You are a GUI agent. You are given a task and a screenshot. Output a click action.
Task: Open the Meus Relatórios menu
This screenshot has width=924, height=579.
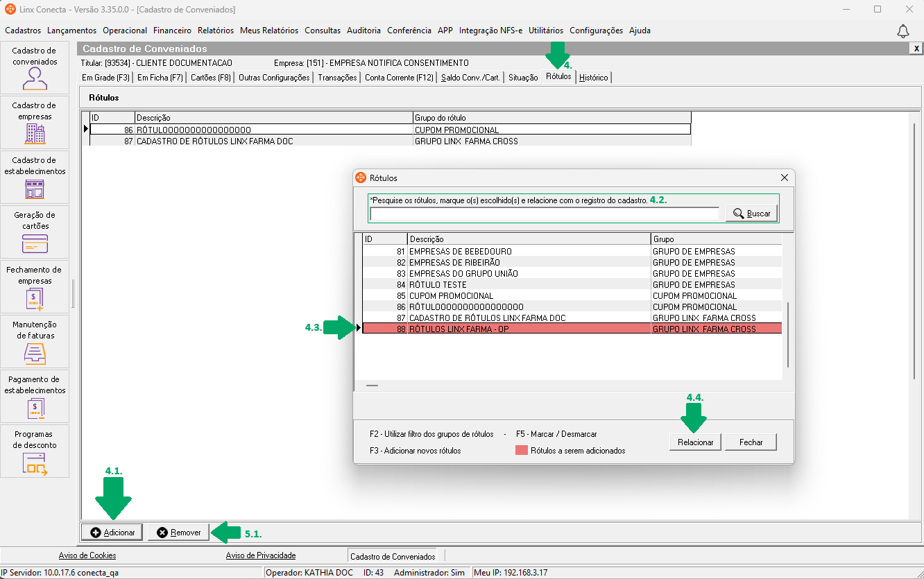[269, 31]
